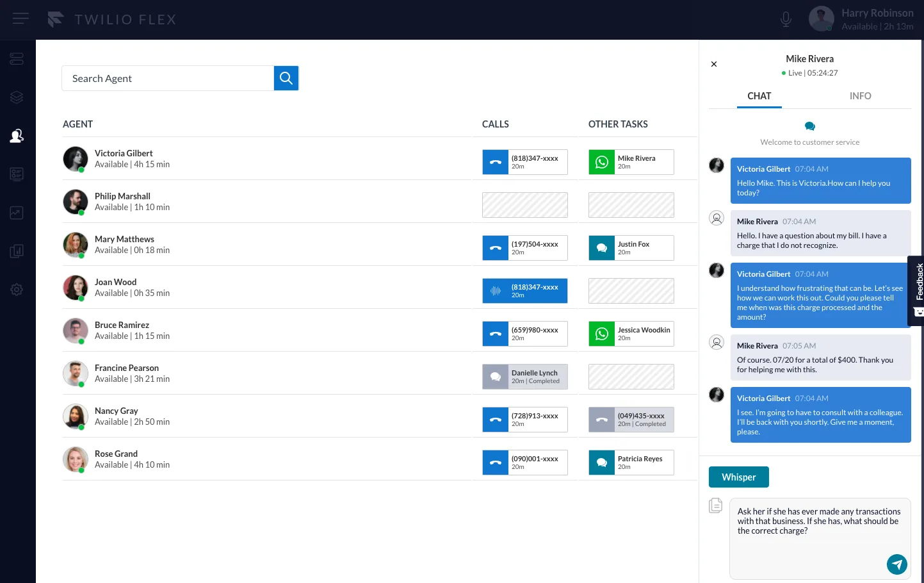The width and height of the screenshot is (924, 583).
Task: Open the hamburger navigation menu
Action: point(20,19)
